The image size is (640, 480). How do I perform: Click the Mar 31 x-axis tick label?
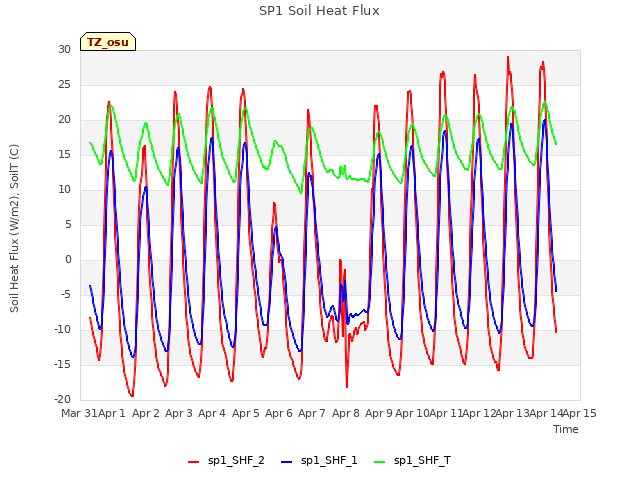79,413
